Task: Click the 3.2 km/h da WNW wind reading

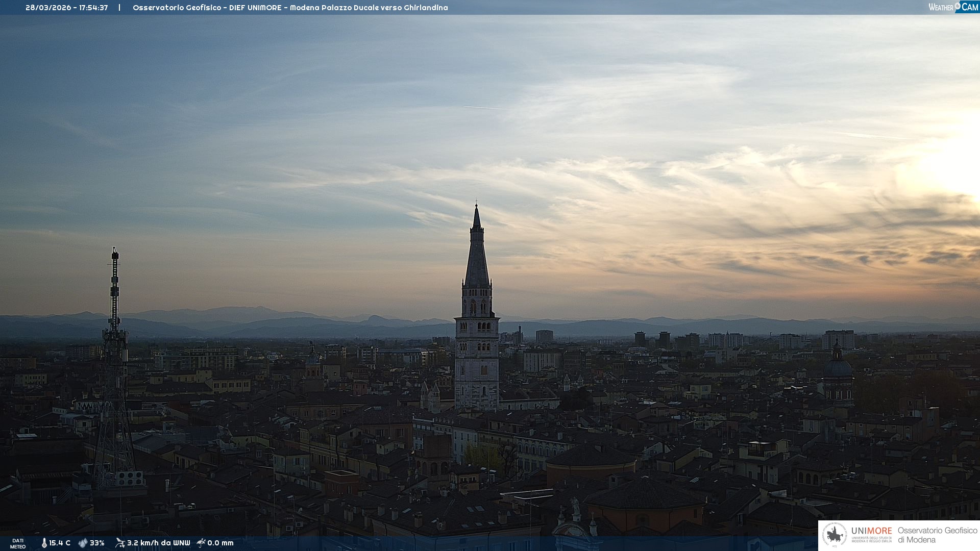Action: [x=158, y=543]
